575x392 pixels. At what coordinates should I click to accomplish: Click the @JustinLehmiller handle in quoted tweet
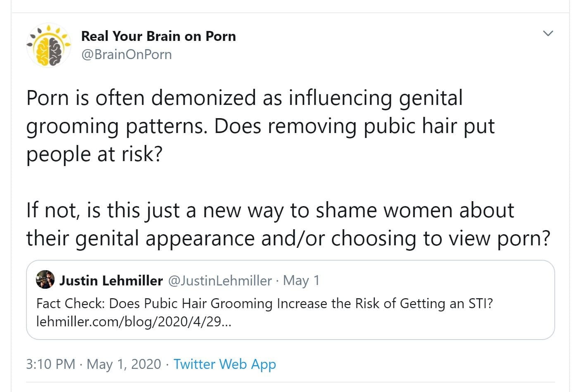[220, 281]
